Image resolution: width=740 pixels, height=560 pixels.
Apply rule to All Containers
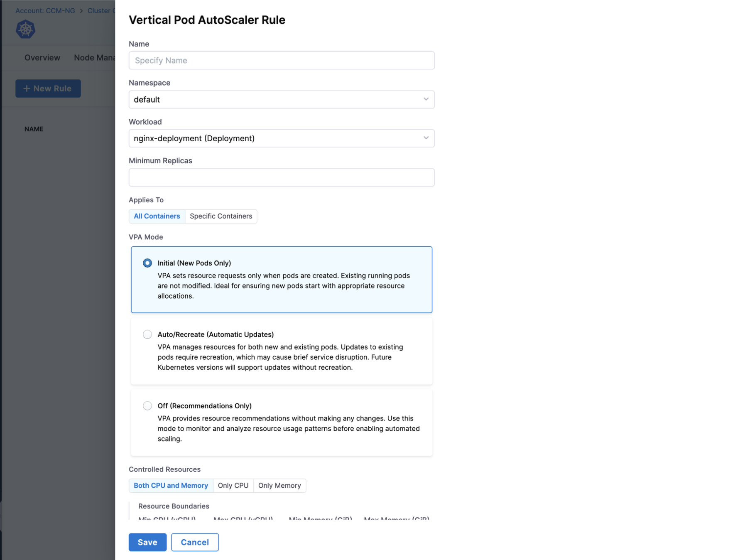click(x=157, y=216)
